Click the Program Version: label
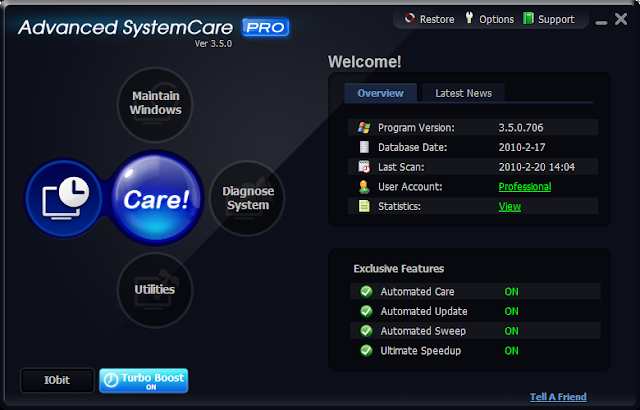Viewport: 640px width, 410px height. pyautogui.click(x=416, y=128)
